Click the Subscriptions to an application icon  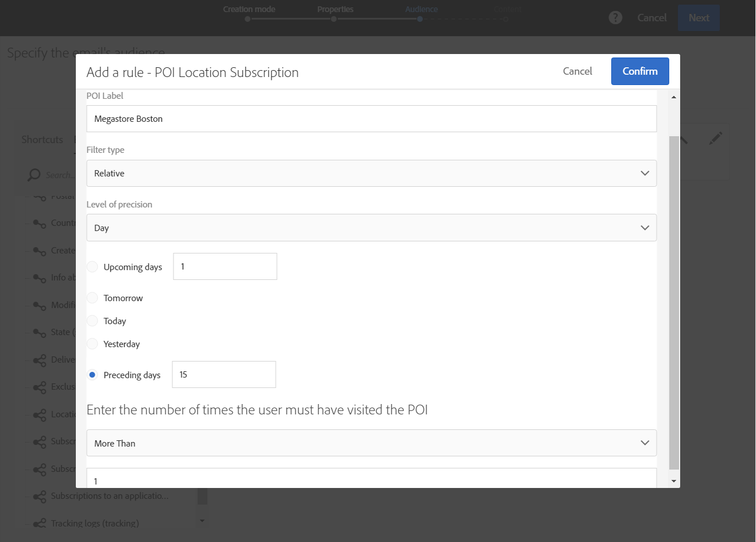[x=39, y=497]
